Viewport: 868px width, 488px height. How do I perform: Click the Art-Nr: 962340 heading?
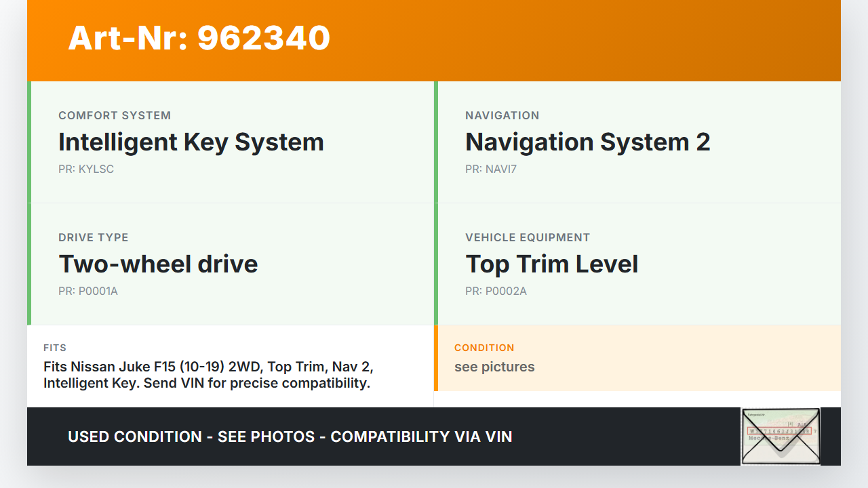tap(199, 38)
